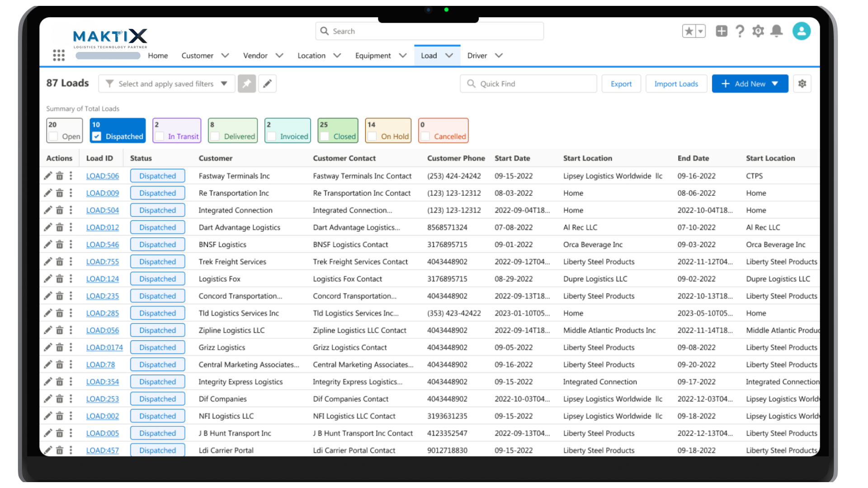Open the LOAD:506 record link
Viewport: 868px width, 488px height.
point(103,176)
